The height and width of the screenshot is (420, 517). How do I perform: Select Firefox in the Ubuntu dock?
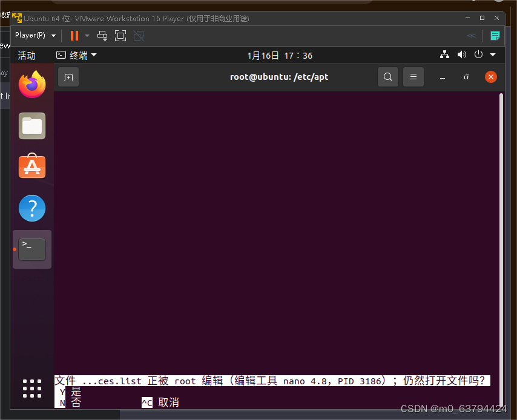coord(31,85)
